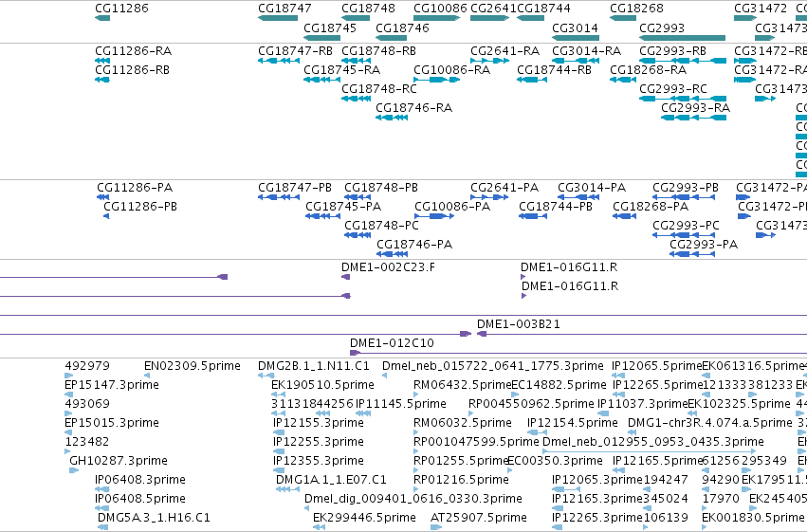Click transcript label CG3014-RA

587,51
